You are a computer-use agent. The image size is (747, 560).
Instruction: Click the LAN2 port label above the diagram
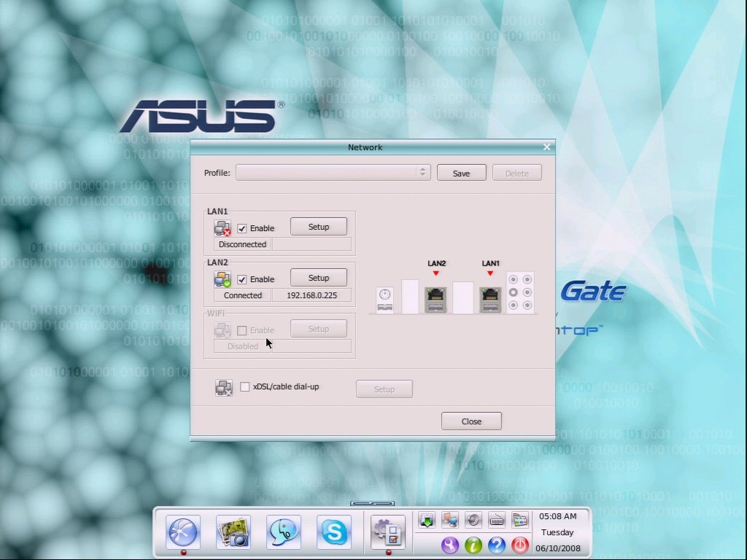click(436, 263)
